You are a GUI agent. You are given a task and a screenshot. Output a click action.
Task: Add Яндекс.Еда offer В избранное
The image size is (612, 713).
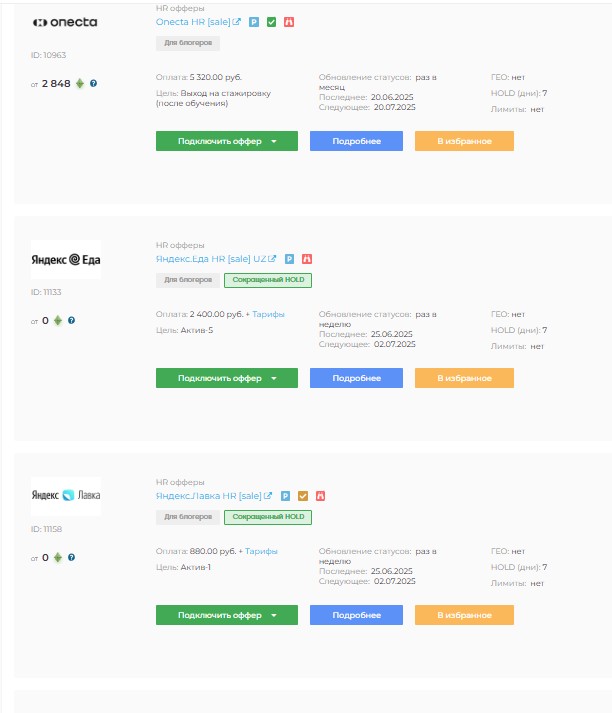[x=464, y=378]
